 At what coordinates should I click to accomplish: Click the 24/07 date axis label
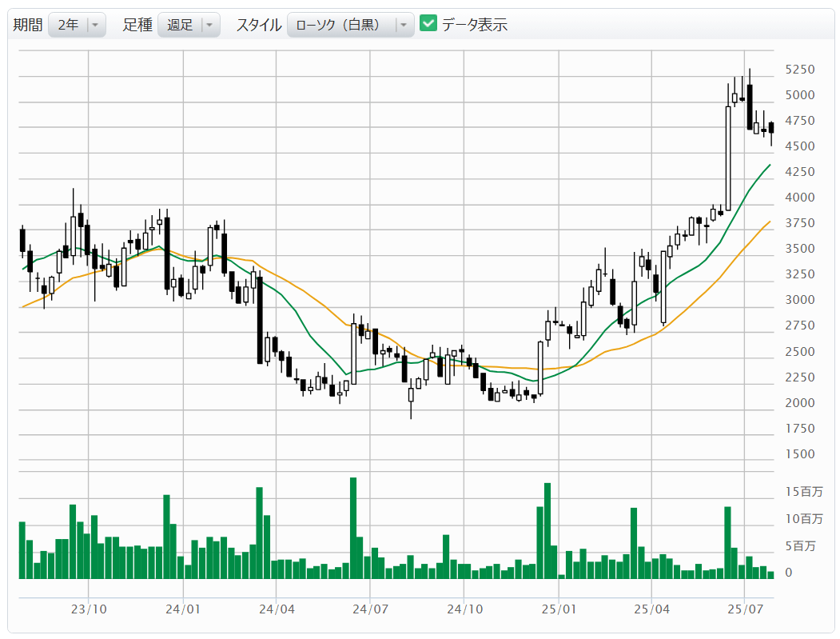[370, 609]
